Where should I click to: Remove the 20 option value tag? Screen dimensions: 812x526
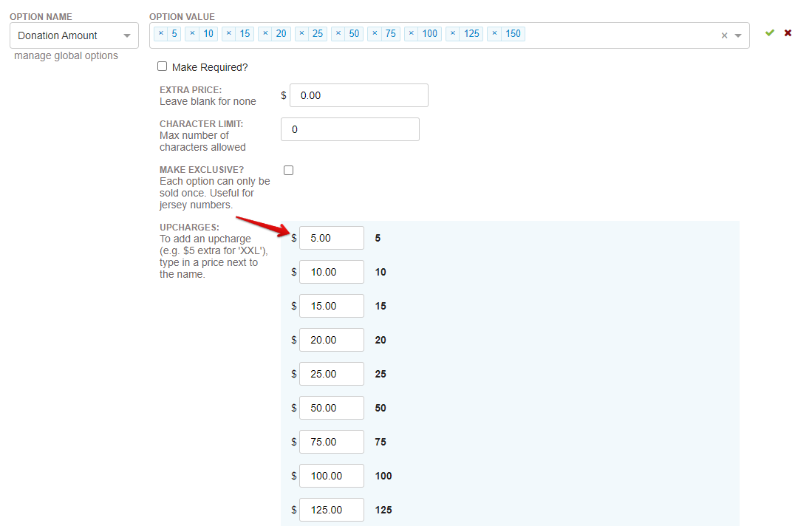click(x=265, y=33)
